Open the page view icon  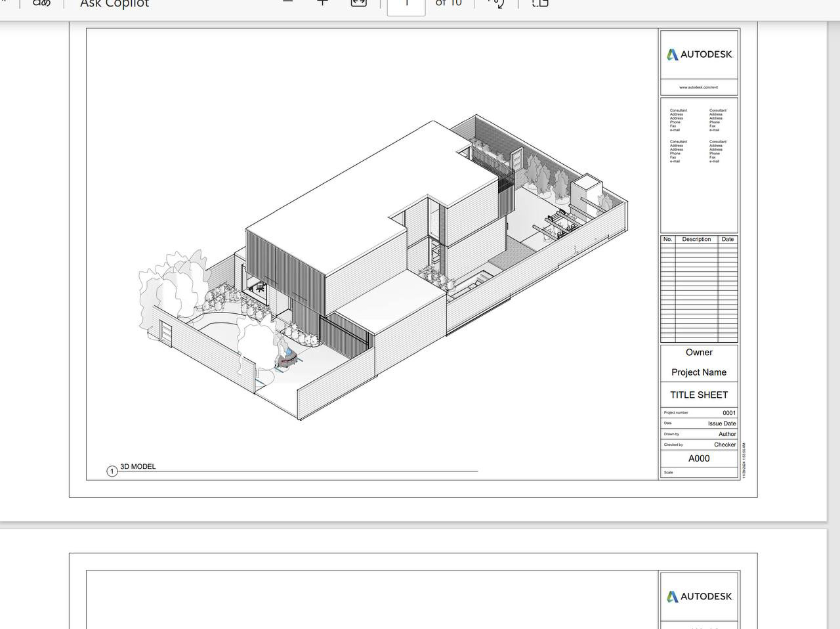[540, 3]
